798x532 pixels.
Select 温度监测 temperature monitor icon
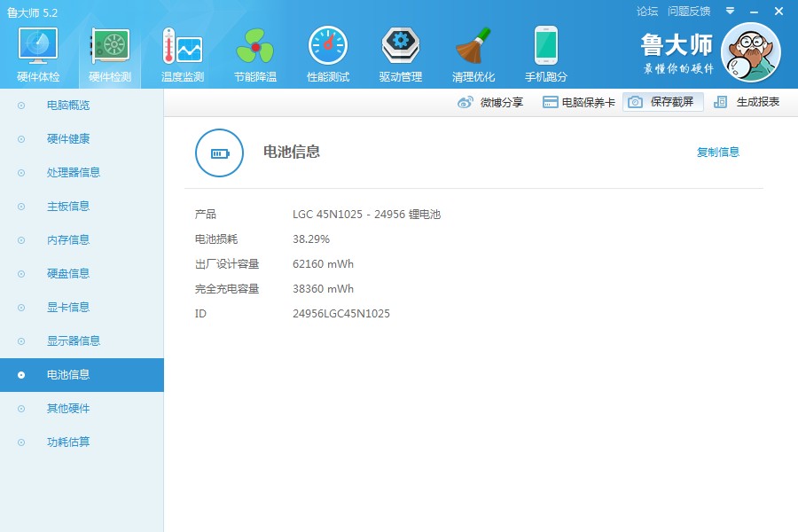pyautogui.click(x=183, y=46)
